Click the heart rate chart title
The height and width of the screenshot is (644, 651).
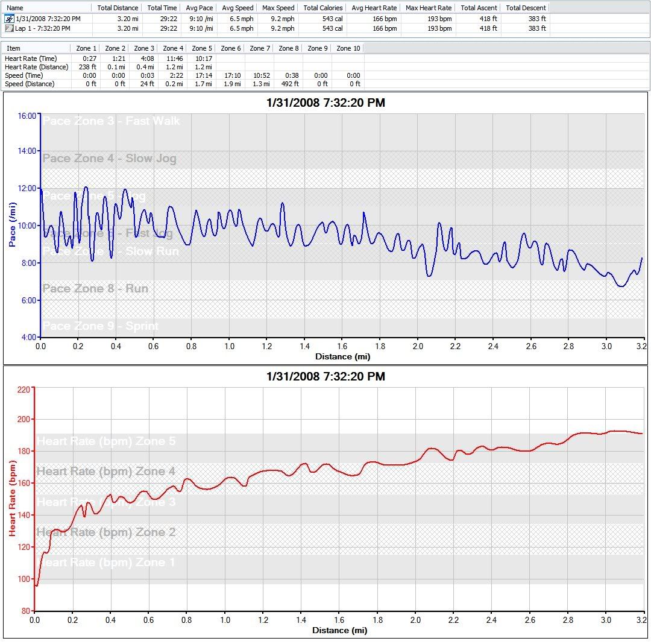click(x=325, y=377)
